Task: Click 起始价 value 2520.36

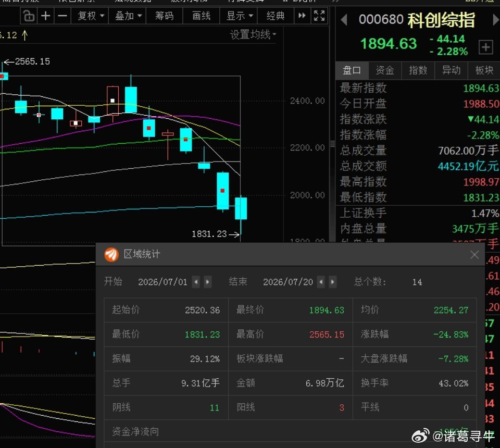Action: tap(202, 310)
